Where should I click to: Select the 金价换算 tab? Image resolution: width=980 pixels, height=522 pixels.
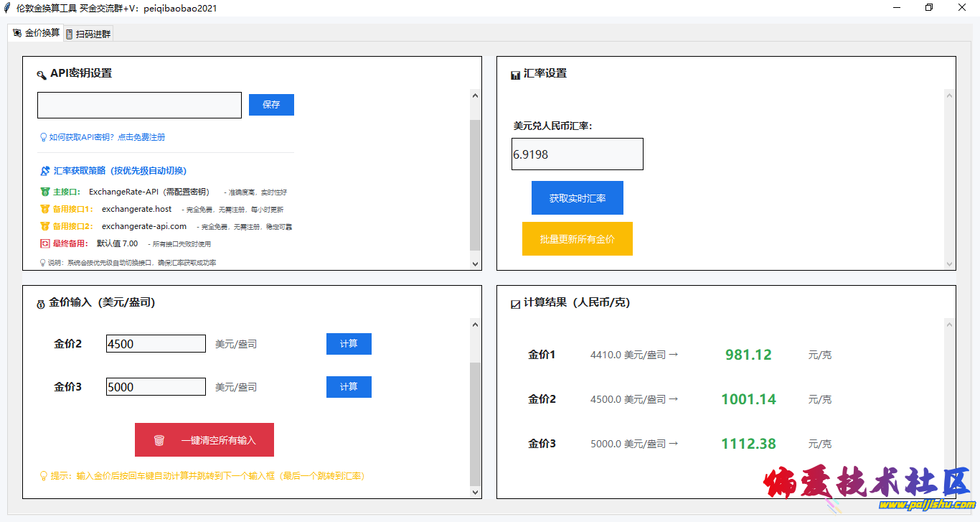point(36,33)
